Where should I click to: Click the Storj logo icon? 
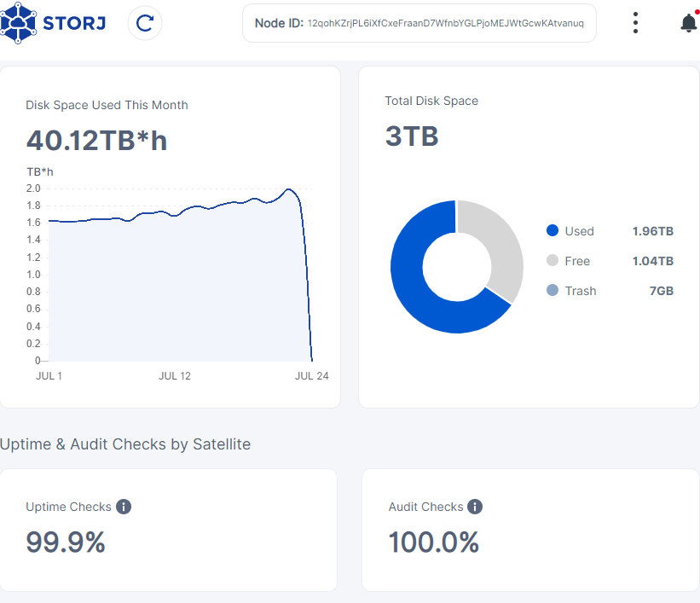19,23
